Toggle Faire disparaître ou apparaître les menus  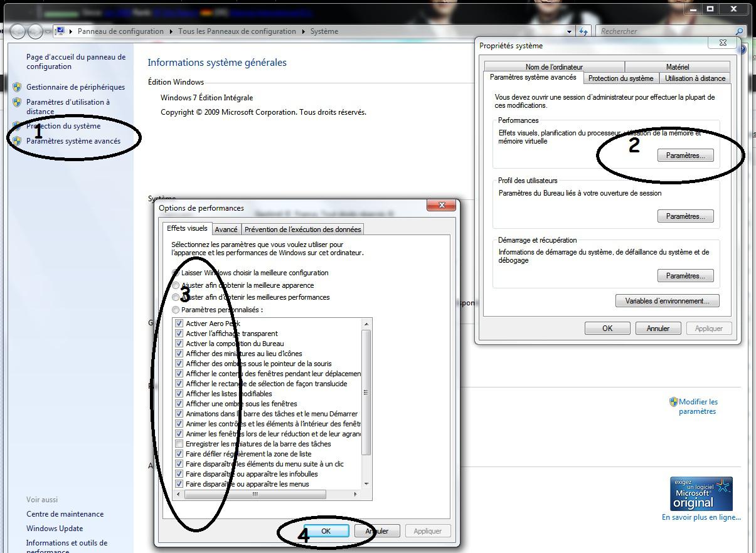click(179, 484)
